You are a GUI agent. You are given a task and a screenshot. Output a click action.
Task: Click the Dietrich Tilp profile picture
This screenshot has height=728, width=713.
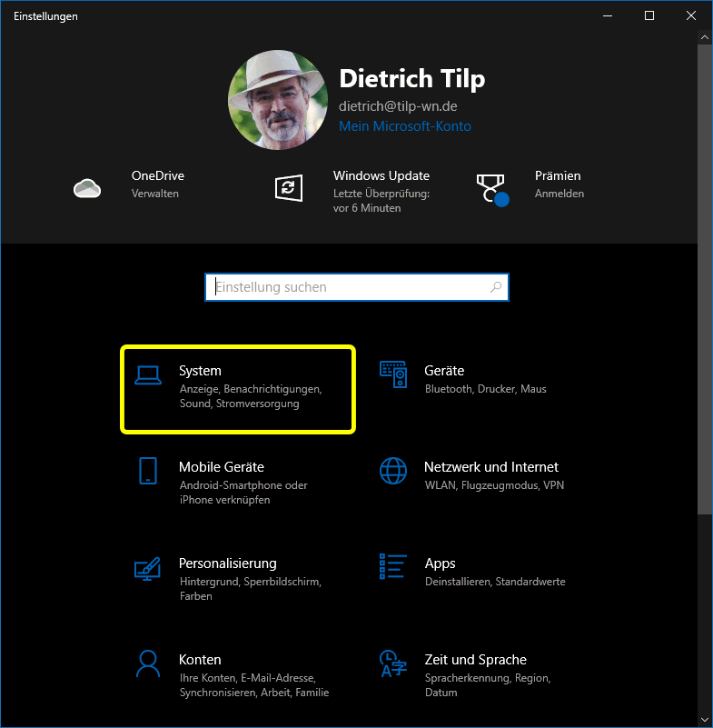(278, 100)
